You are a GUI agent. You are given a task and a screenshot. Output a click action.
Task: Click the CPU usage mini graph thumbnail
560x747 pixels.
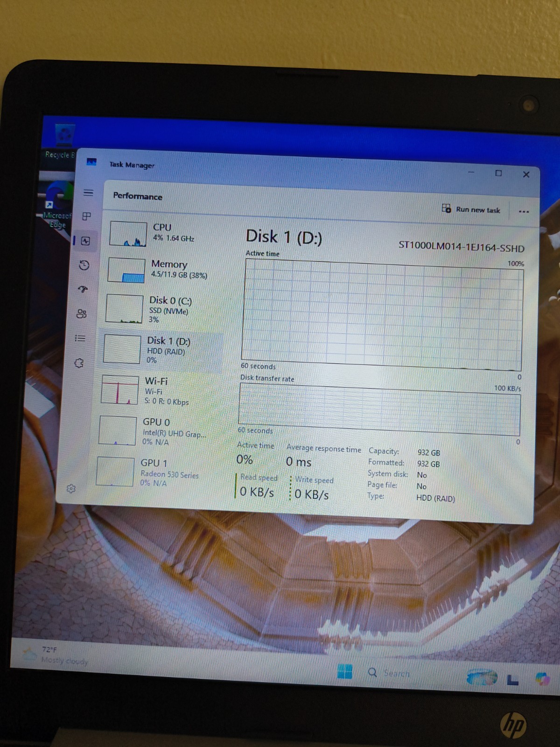[128, 234]
